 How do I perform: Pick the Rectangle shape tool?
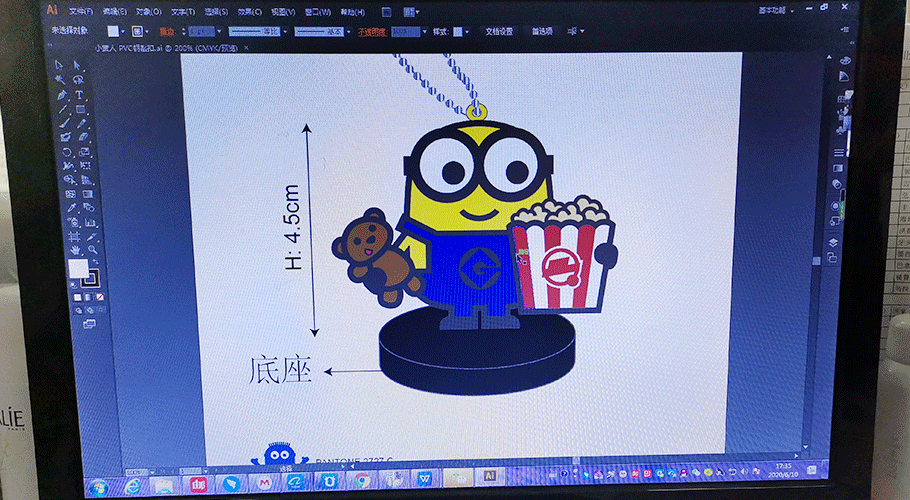81,109
